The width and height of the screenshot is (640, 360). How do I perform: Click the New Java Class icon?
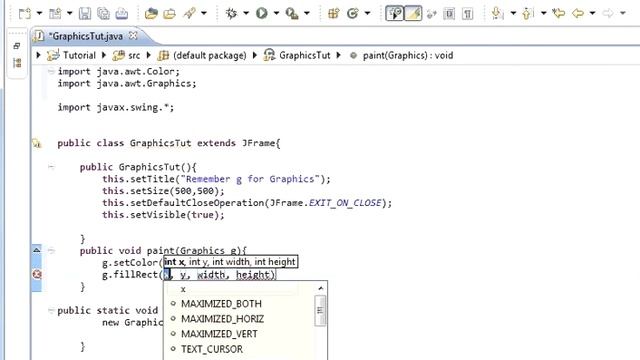click(x=353, y=13)
